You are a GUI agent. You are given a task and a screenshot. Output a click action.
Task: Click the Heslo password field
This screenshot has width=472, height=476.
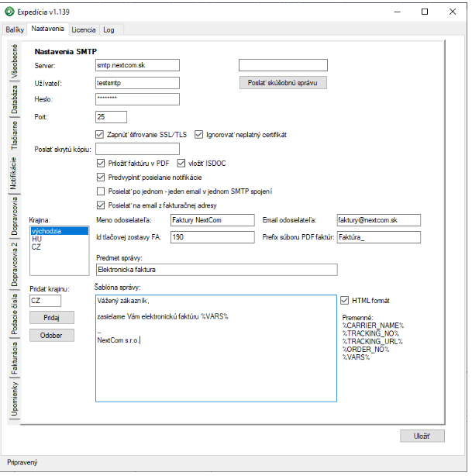[137, 99]
